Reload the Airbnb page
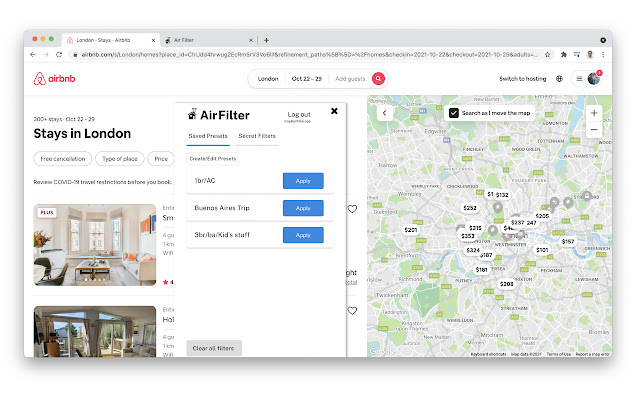This screenshot has height=400, width=640. pos(59,54)
